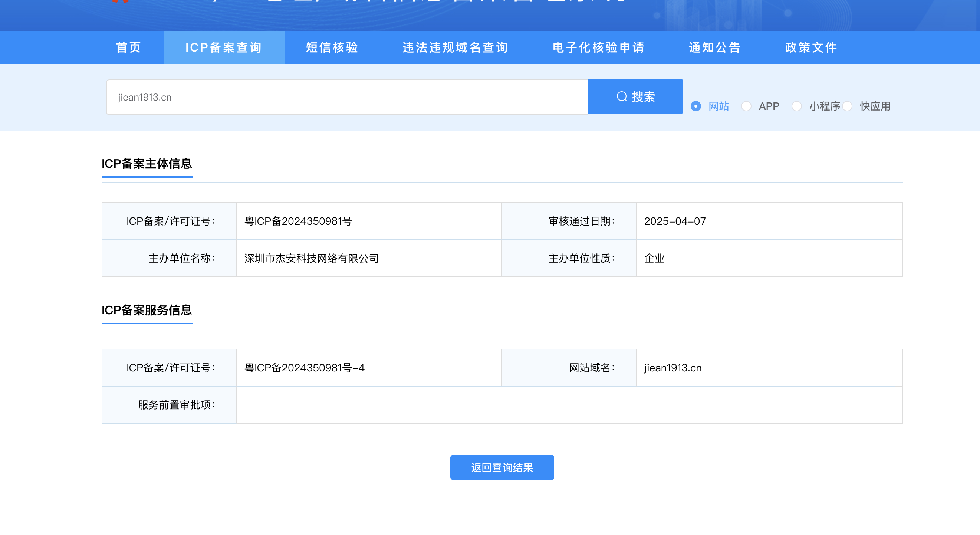Select the 小程序 radio option
Viewport: 980px width, 535px height.
797,106
